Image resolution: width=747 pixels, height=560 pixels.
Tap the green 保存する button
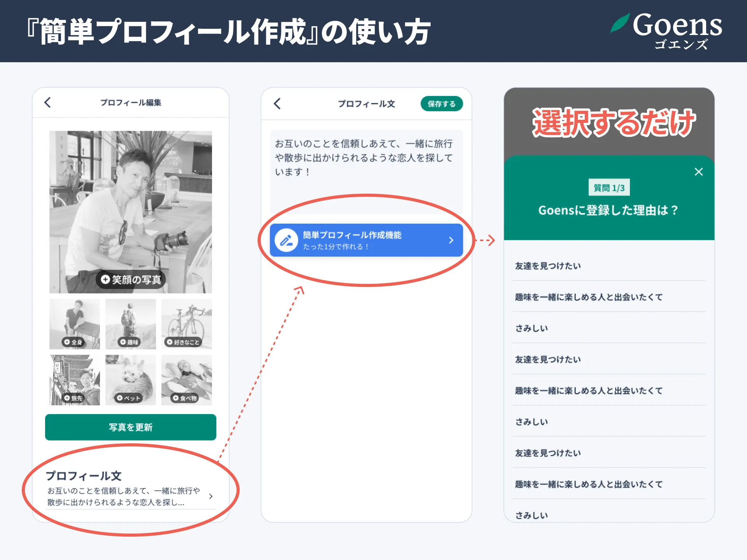442,104
